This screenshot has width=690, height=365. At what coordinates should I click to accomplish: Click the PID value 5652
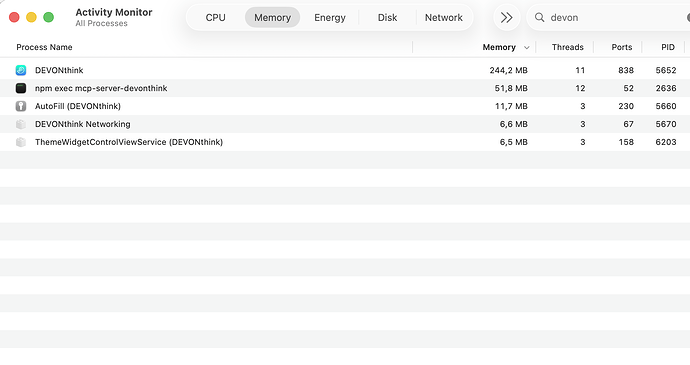coord(666,70)
